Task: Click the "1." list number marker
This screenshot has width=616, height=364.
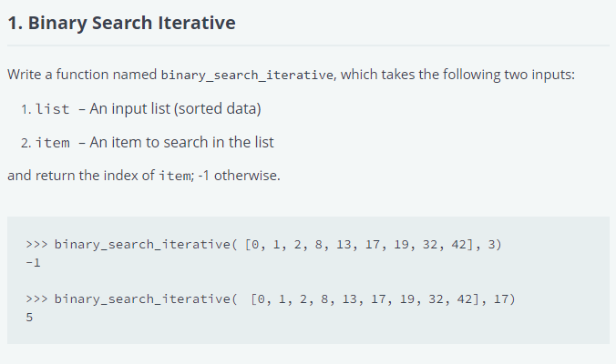Action: pyautogui.click(x=26, y=109)
